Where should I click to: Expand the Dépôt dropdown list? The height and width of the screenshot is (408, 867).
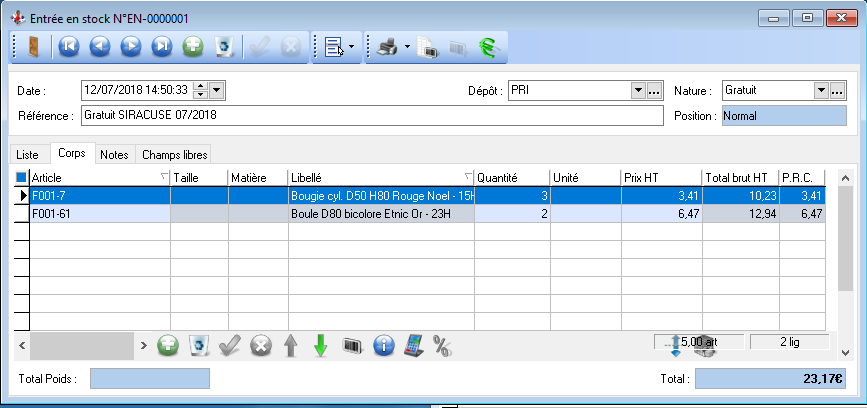point(637,91)
